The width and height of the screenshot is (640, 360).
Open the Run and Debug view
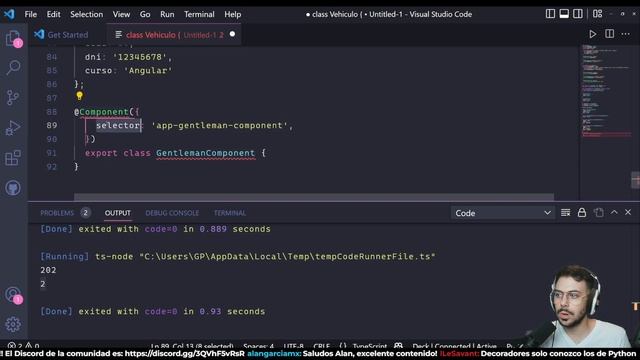click(13, 128)
